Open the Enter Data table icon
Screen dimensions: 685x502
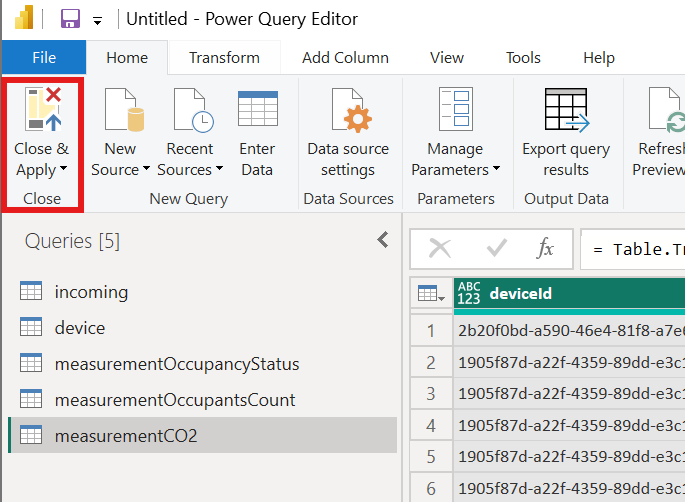(x=257, y=109)
